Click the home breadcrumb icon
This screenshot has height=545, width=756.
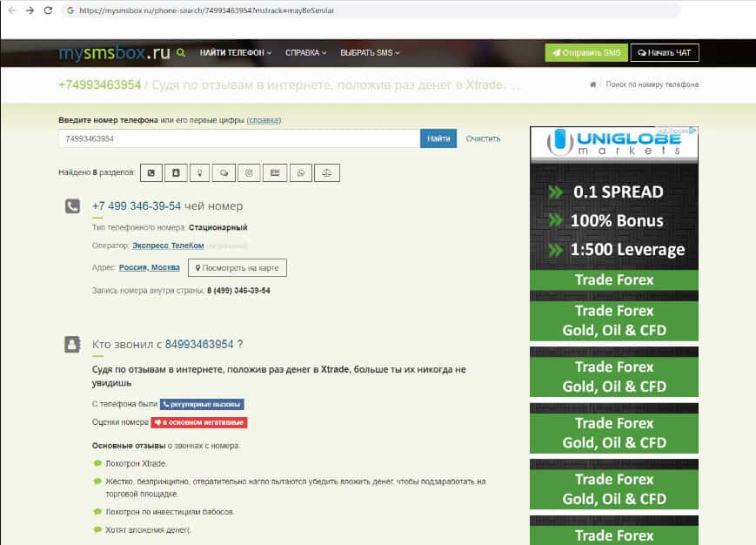pyautogui.click(x=592, y=84)
